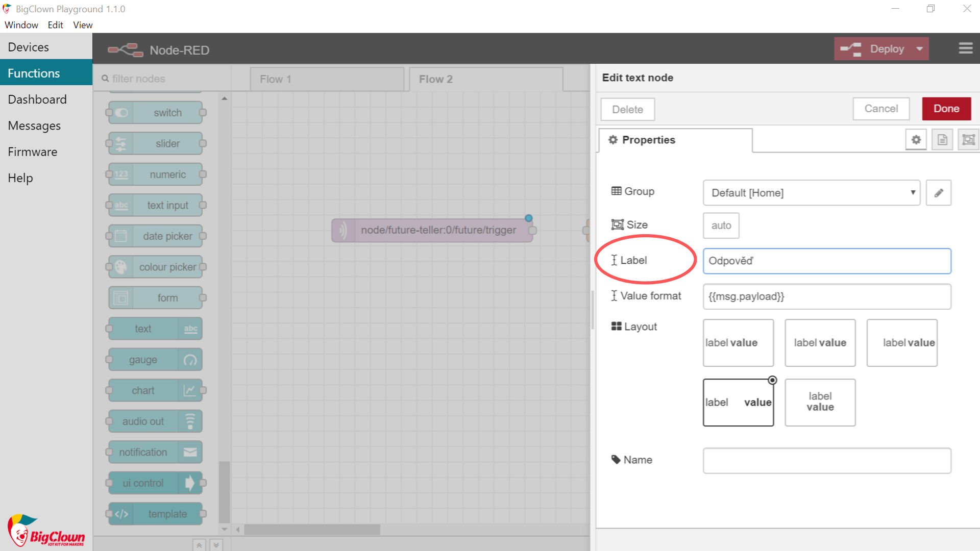Cancel editing the text node

[x=881, y=109]
